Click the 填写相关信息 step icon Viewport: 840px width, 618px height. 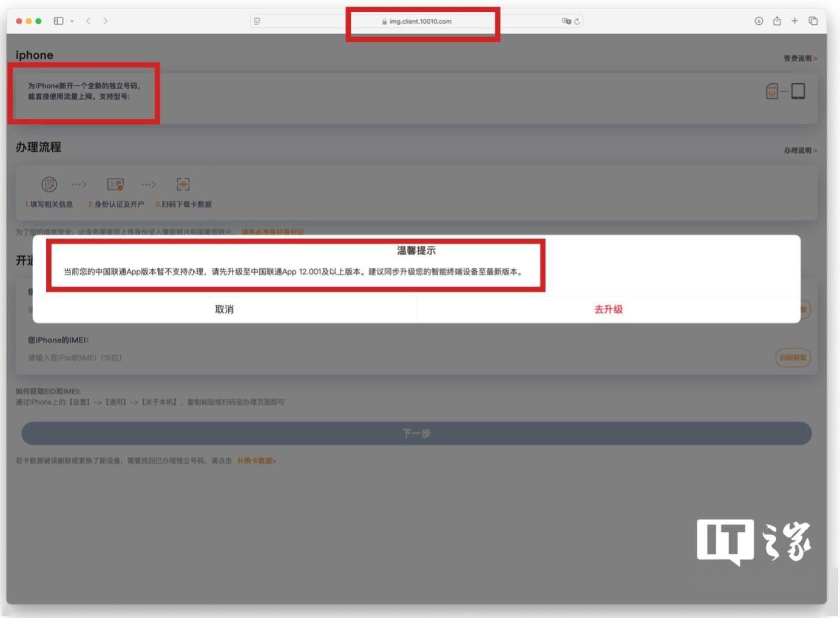(49, 184)
